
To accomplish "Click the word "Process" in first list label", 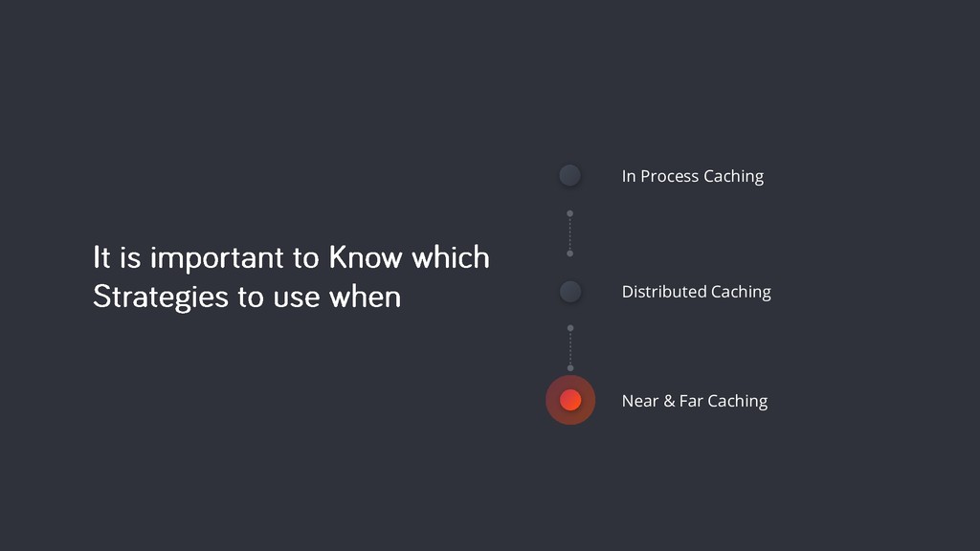I will coord(669,176).
